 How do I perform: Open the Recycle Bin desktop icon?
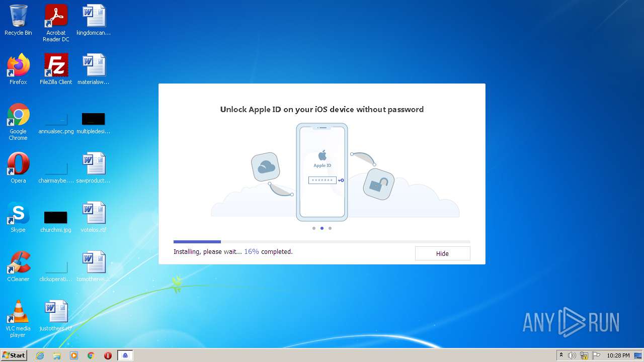pyautogui.click(x=18, y=20)
